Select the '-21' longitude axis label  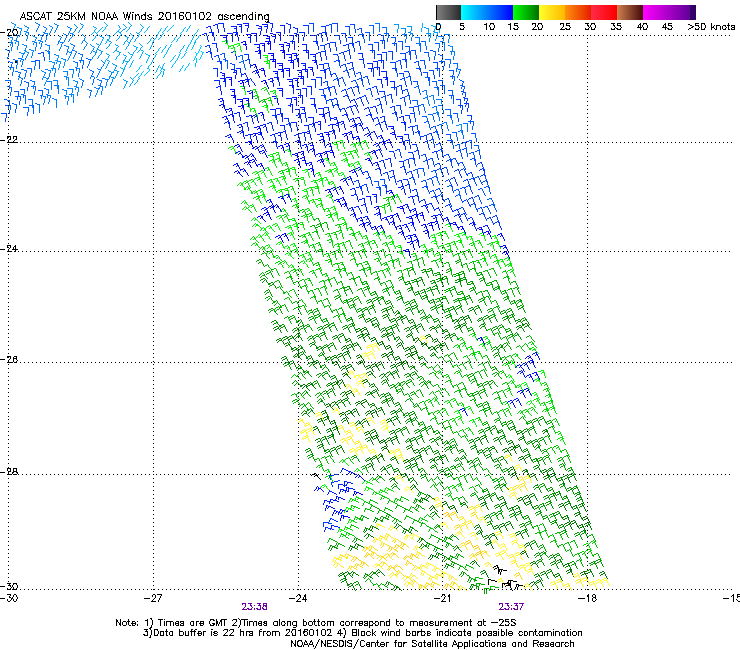443,598
